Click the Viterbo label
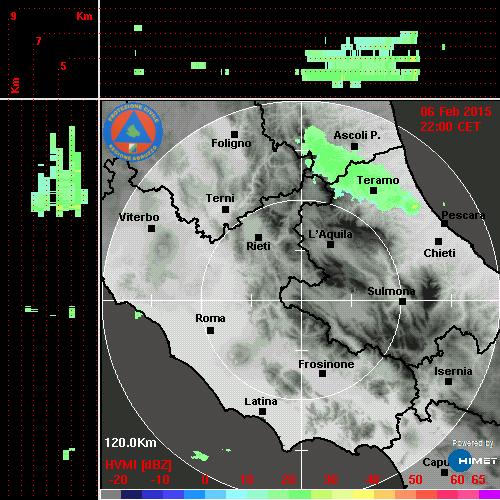Viewport: 500px width, 500px height. (139, 217)
